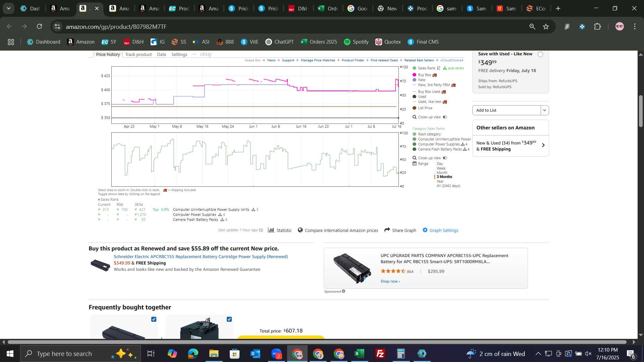This screenshot has height=362, width=644.
Task: Switch to the D&H browser tab
Action: [x=298, y=8]
